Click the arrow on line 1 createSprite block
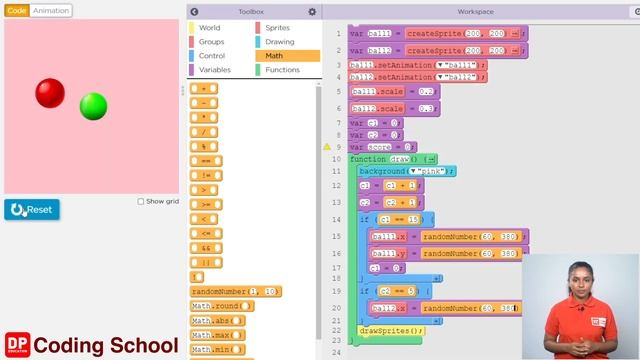Image resolution: width=640 pixels, height=360 pixels. [515, 34]
